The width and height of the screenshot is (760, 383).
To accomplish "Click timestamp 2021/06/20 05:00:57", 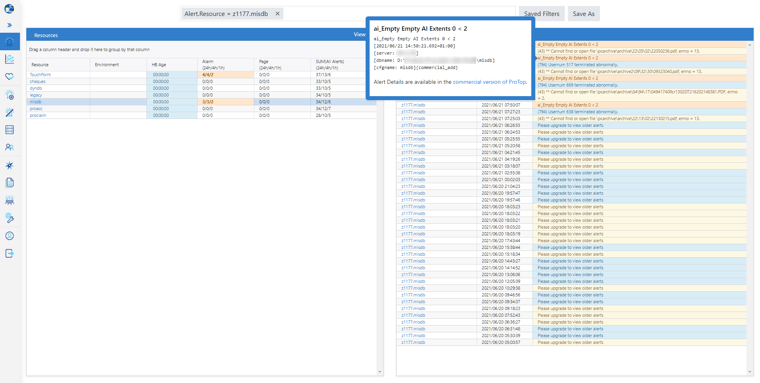I will coord(501,342).
